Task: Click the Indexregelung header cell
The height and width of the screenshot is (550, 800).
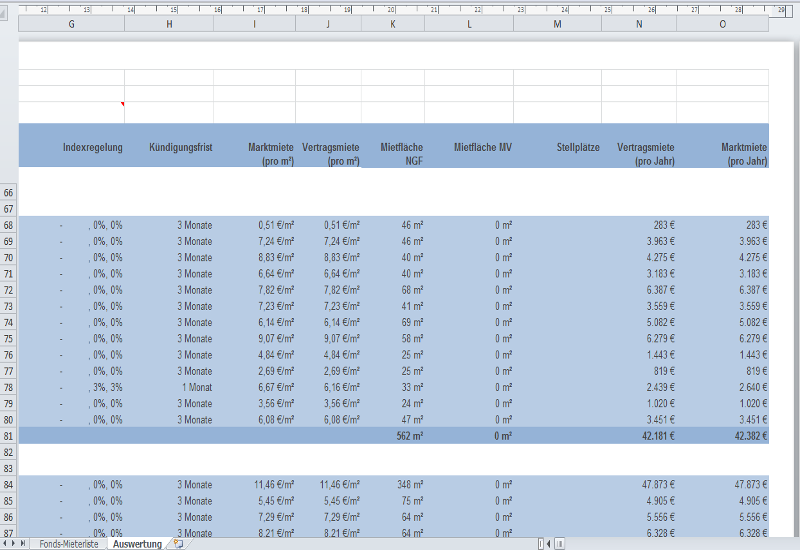Action: (71, 145)
